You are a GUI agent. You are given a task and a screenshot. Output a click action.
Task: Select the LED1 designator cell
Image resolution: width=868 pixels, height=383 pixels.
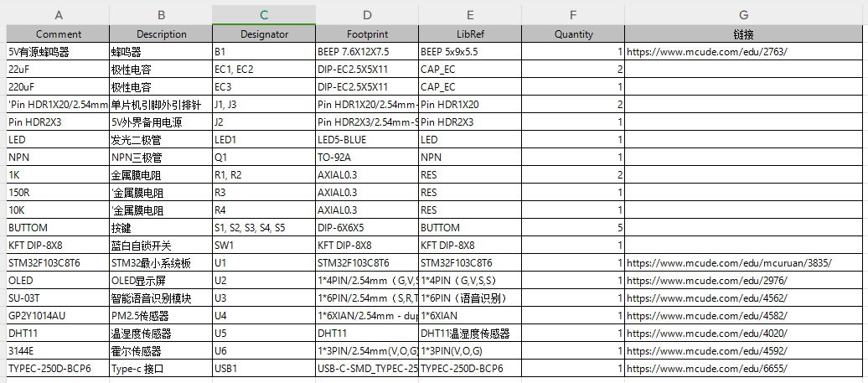point(264,139)
